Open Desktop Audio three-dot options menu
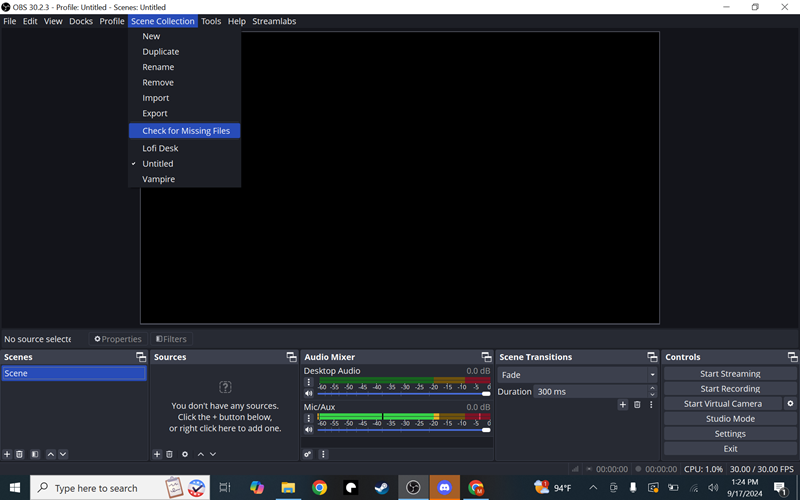The height and width of the screenshot is (500, 800). (x=309, y=382)
